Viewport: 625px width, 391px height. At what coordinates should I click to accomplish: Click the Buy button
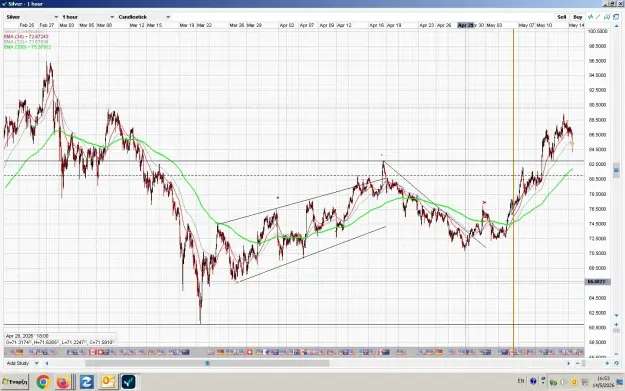coord(578,17)
